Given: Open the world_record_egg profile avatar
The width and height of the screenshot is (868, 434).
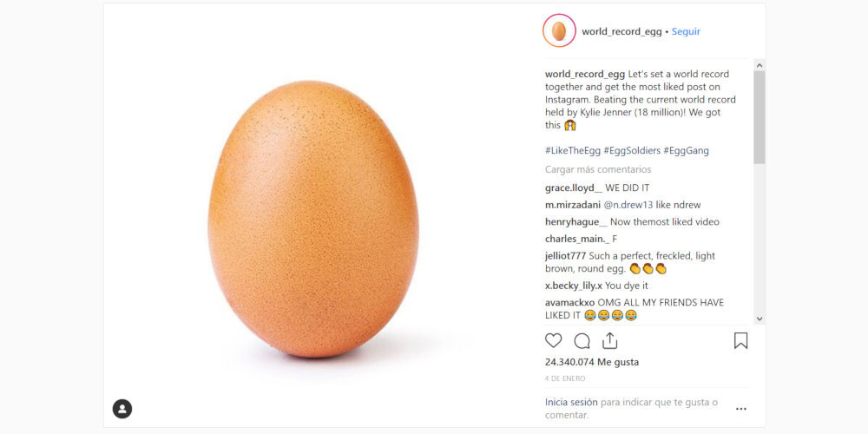Looking at the screenshot, I should pyautogui.click(x=559, y=31).
